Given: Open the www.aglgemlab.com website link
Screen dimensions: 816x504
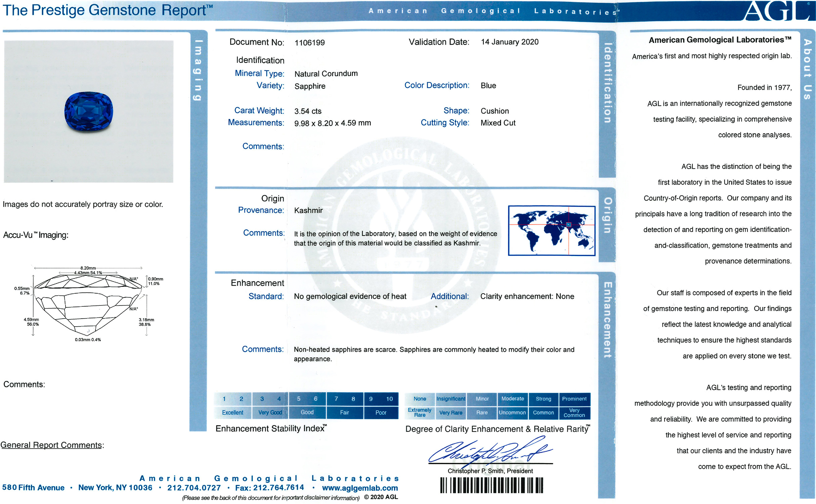Looking at the screenshot, I should 360,488.
